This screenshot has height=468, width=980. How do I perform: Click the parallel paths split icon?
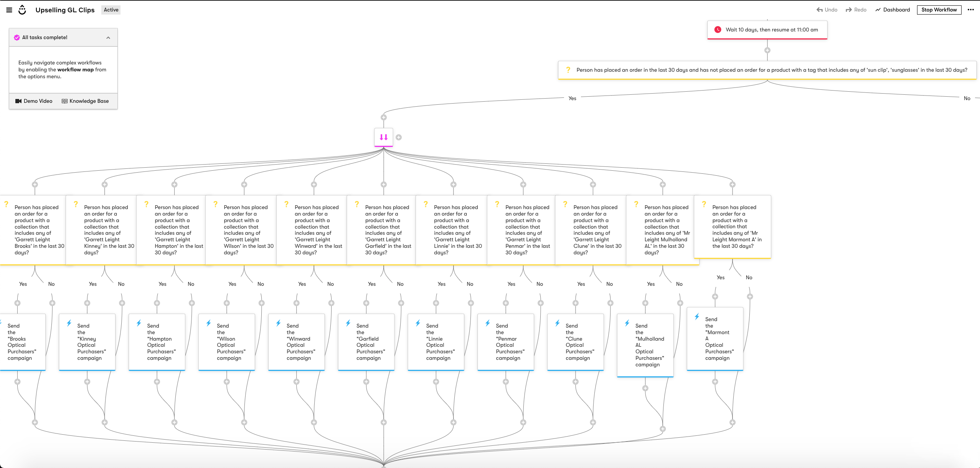[384, 137]
